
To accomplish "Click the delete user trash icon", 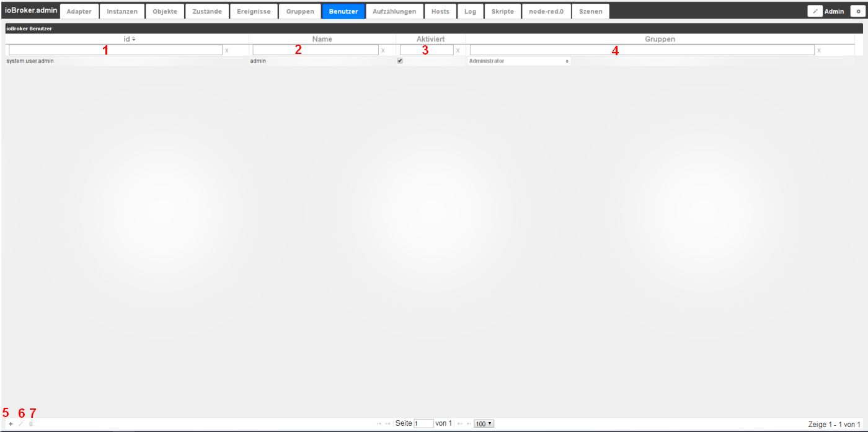I will pos(30,424).
